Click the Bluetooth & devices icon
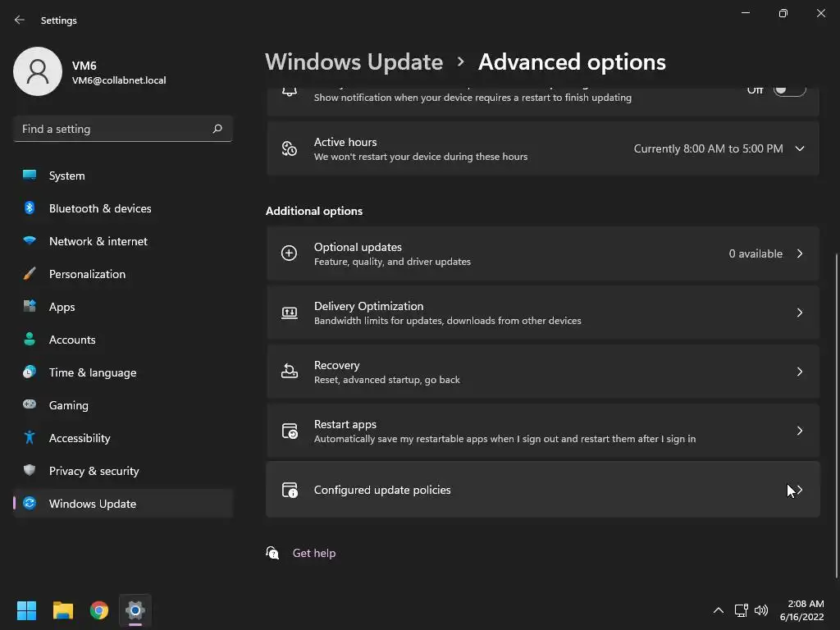The image size is (840, 630). point(30,208)
